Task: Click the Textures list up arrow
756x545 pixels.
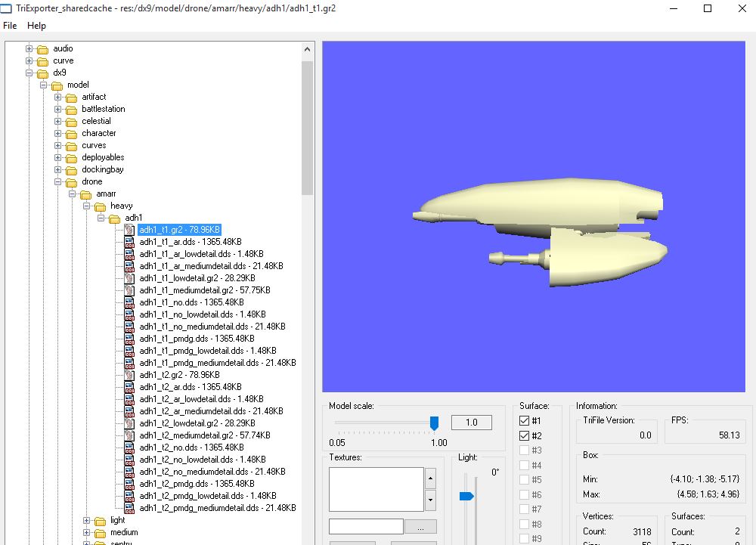Action: tap(431, 478)
